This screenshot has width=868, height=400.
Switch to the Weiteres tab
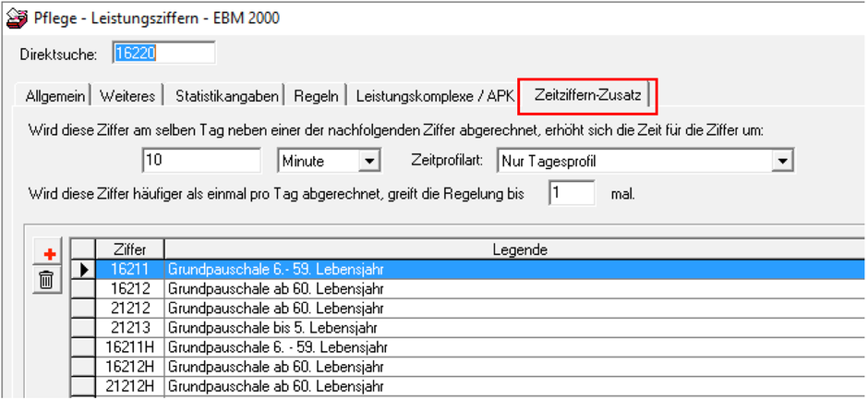pyautogui.click(x=127, y=96)
